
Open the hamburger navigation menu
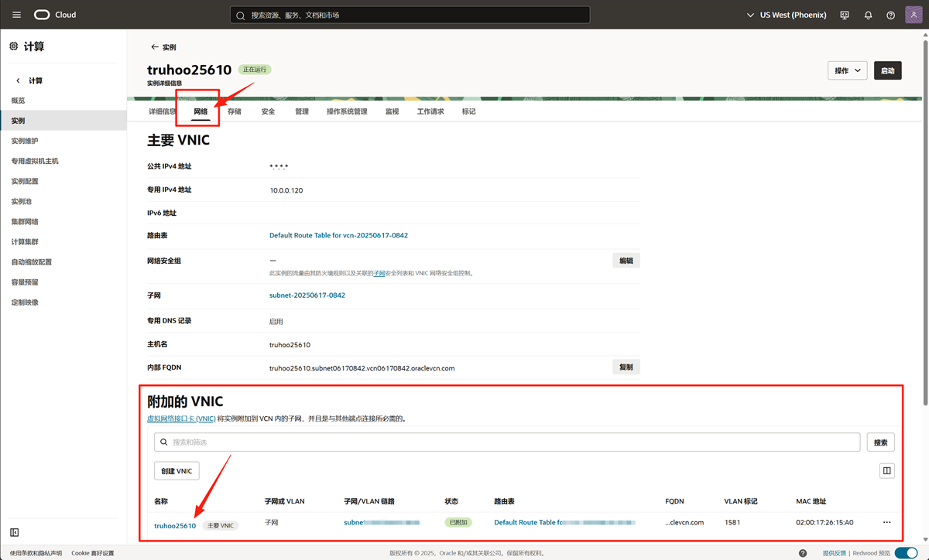coord(17,15)
